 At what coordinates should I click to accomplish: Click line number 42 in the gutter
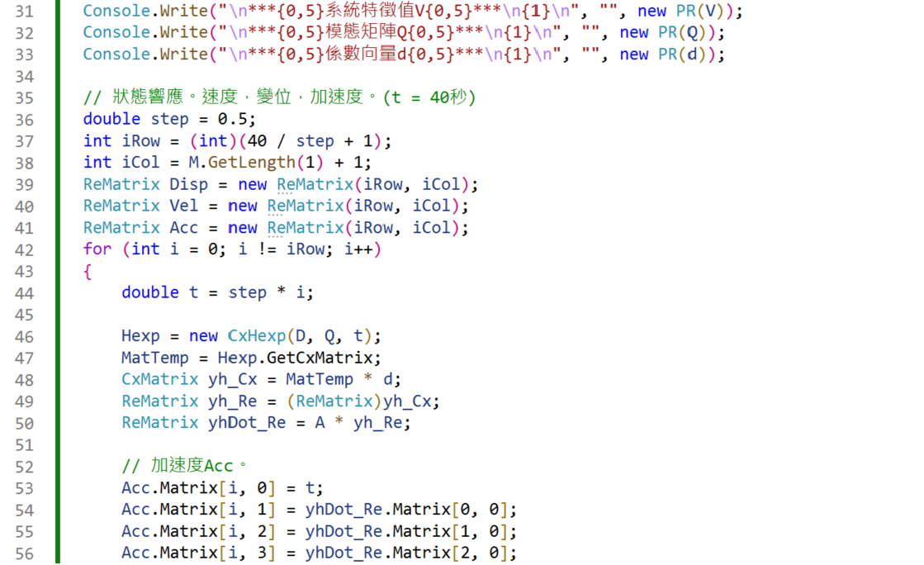24,250
